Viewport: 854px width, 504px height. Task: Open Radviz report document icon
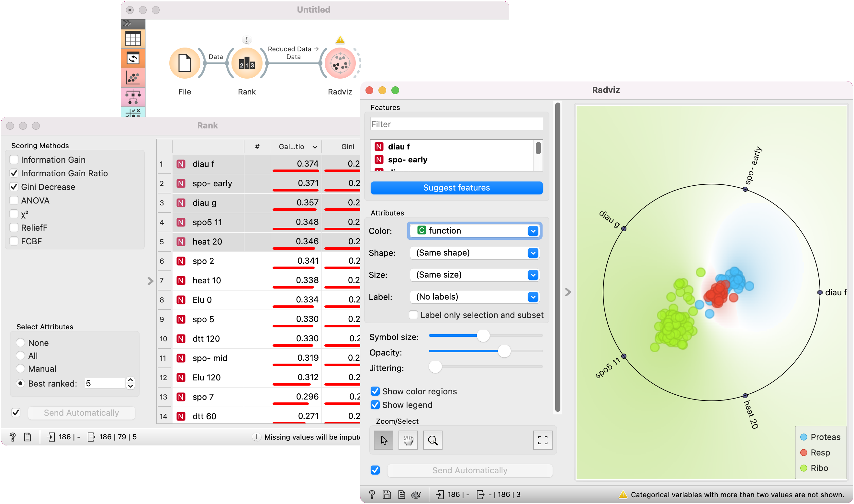[402, 495]
